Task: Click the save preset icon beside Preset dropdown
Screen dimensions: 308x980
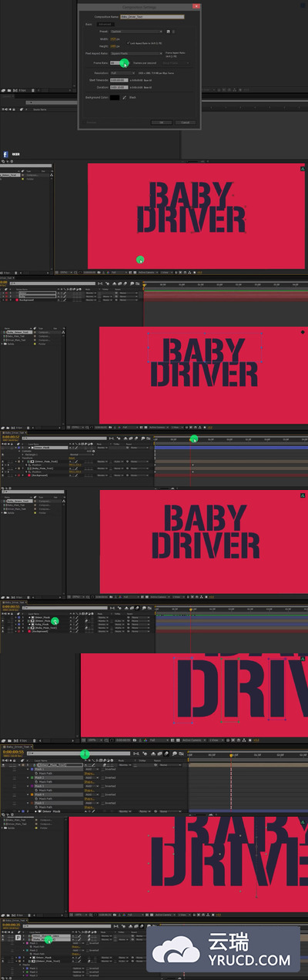Action: pyautogui.click(x=169, y=32)
